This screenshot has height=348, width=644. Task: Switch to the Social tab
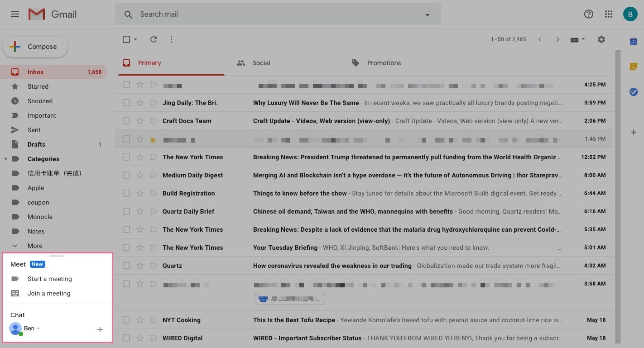[x=261, y=63]
